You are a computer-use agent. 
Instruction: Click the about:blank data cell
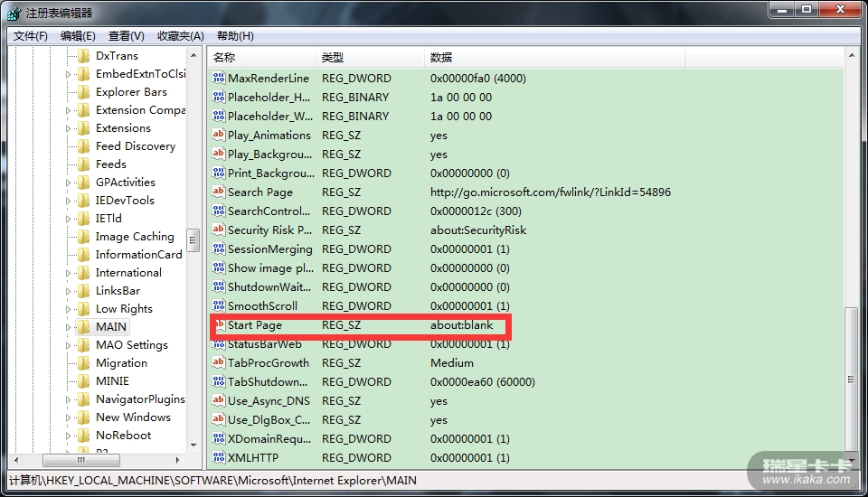[x=462, y=325]
